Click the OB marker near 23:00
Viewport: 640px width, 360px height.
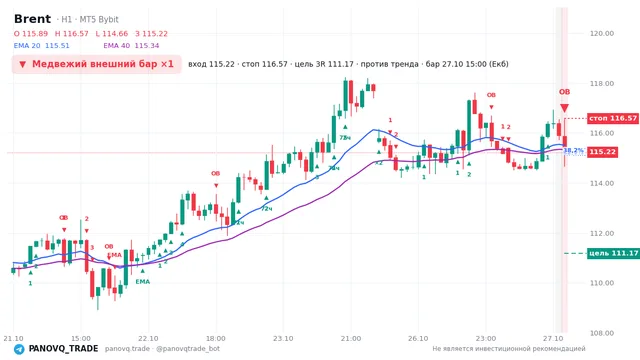click(x=491, y=95)
